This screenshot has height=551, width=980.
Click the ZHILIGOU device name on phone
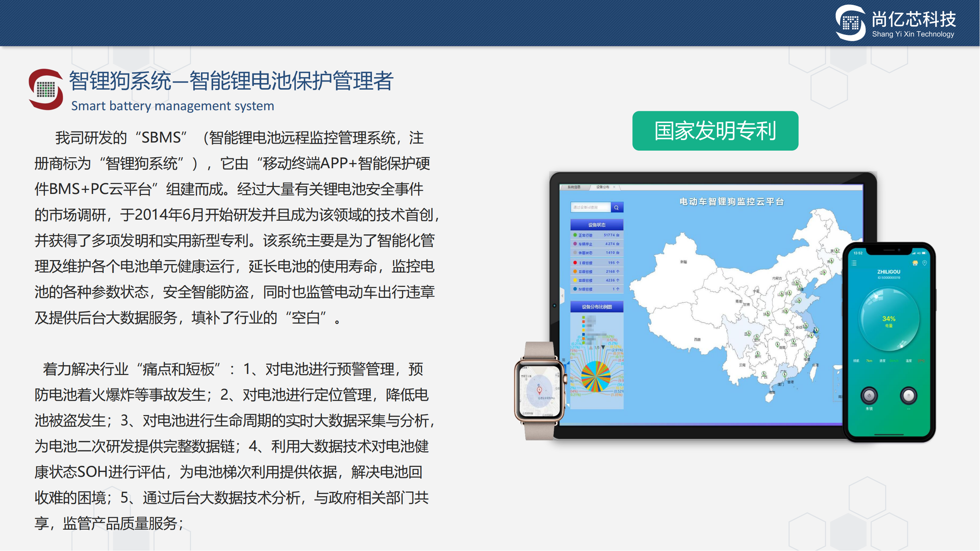889,271
